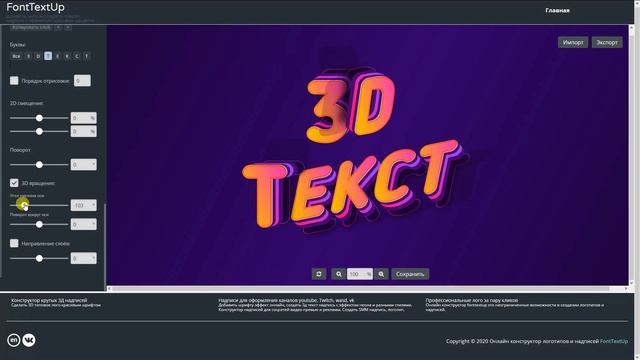Select the 'К' letter button
Image resolution: width=640 pixels, height=360 pixels.
[67, 56]
